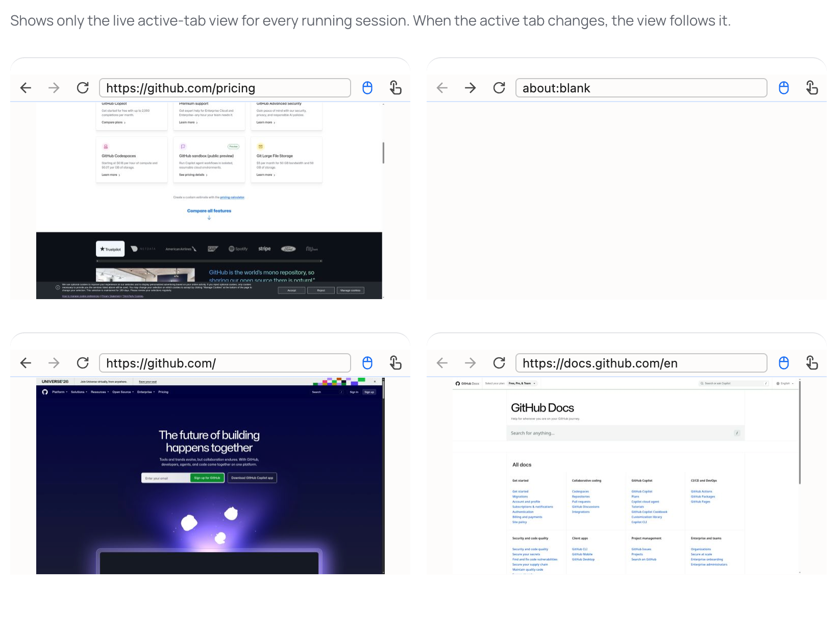Viewport: 840px width, 637px height.
Task: Go forward in the about:blank session
Action: pos(471,88)
